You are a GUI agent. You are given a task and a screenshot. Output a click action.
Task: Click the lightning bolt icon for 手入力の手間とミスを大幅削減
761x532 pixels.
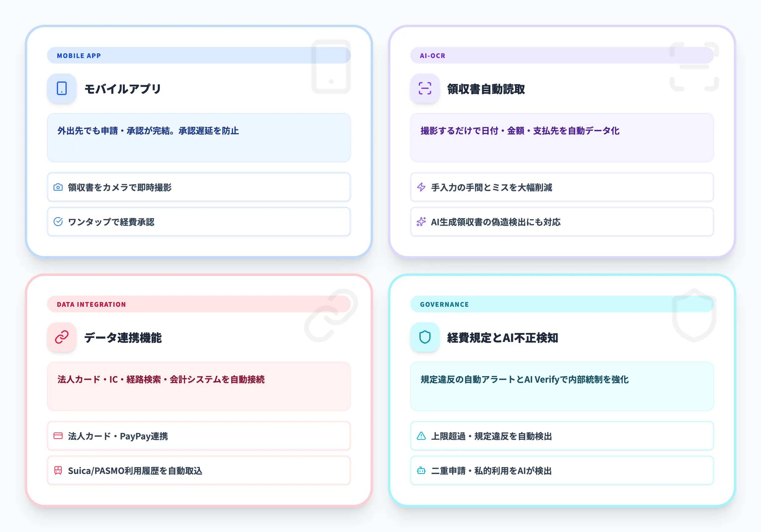tap(421, 187)
